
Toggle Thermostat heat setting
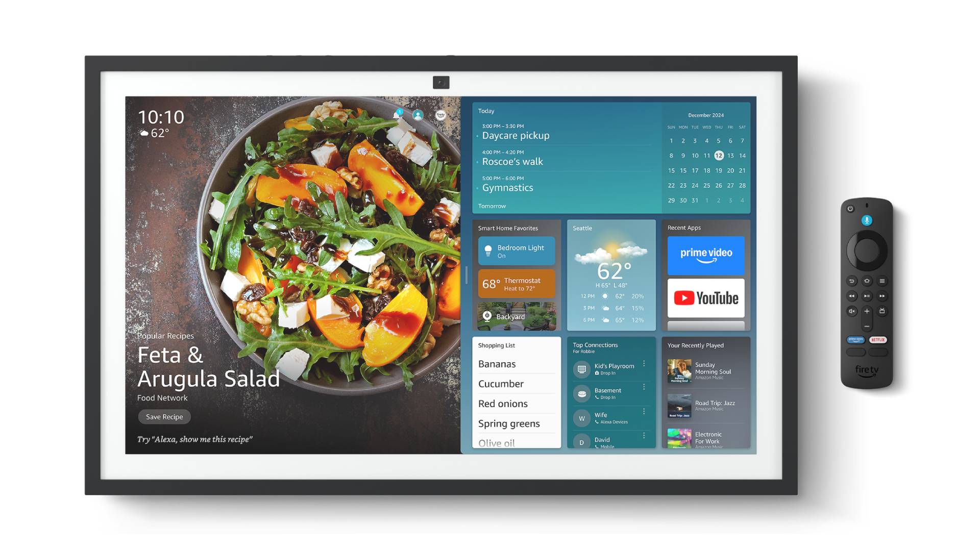518,283
